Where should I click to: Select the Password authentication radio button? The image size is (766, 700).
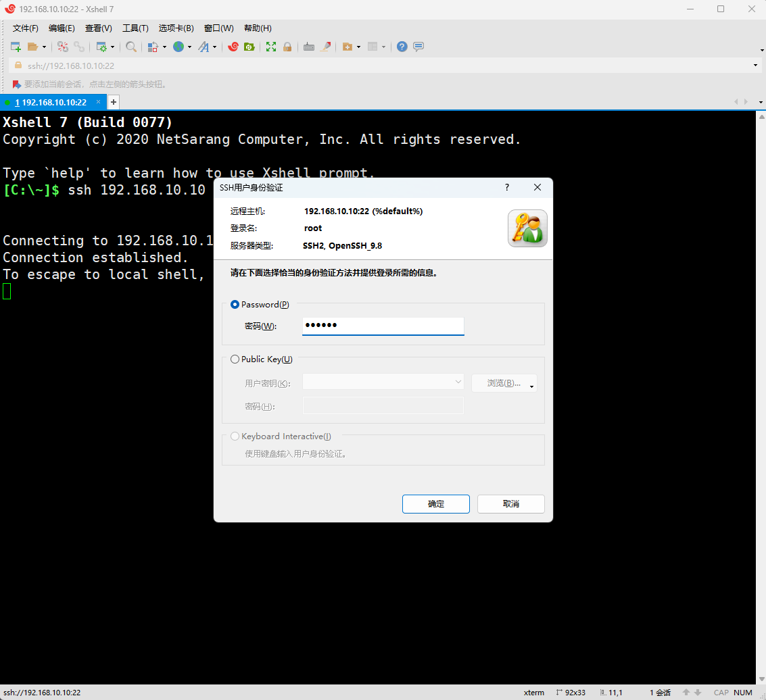[235, 305]
